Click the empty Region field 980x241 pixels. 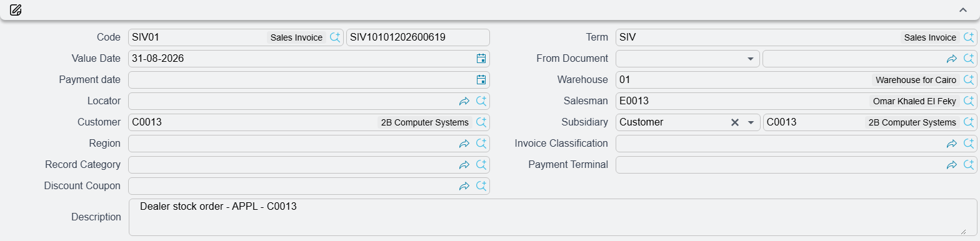309,144
